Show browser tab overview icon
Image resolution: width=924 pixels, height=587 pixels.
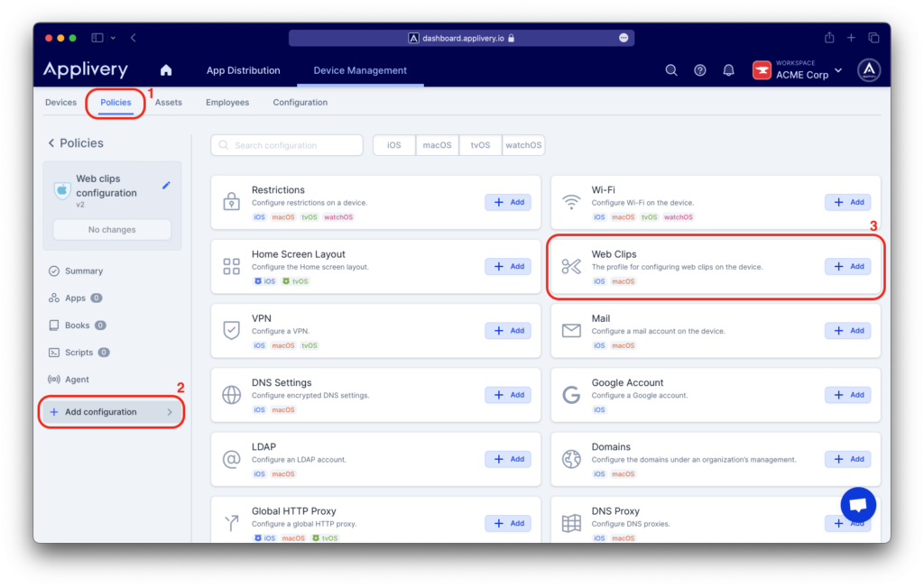tap(873, 38)
